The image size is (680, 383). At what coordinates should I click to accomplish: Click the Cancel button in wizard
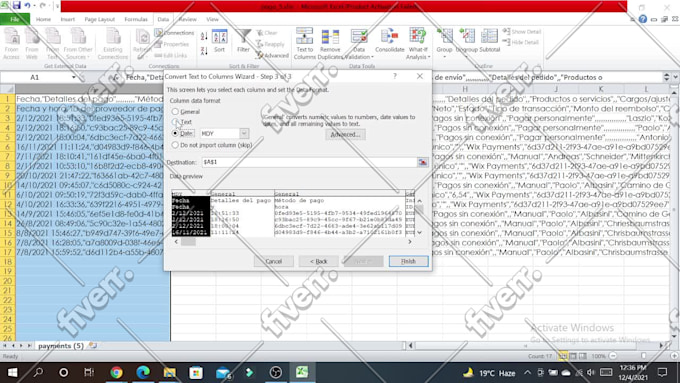click(274, 261)
